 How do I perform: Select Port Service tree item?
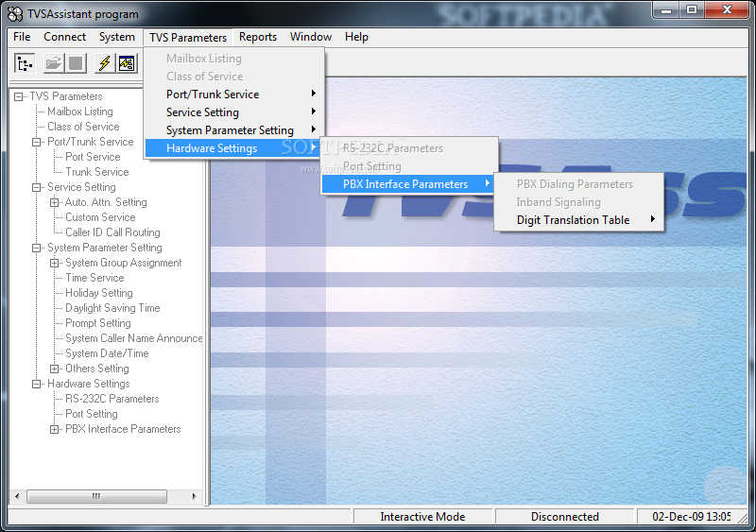pyautogui.click(x=93, y=157)
